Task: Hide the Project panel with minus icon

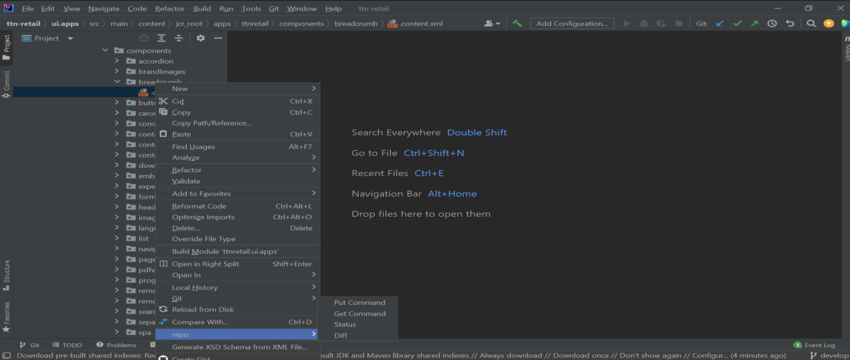Action: 218,38
